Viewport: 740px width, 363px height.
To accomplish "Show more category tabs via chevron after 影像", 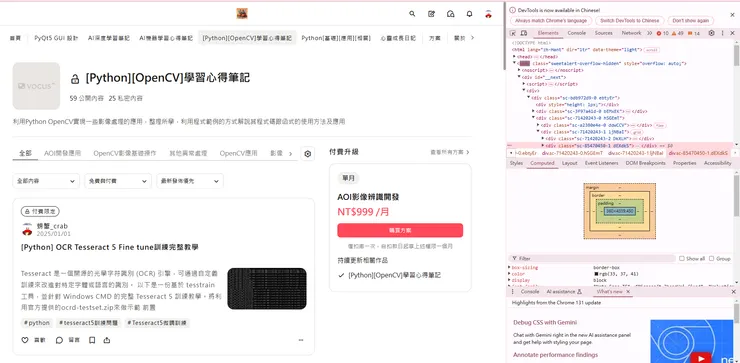I will click(x=291, y=153).
